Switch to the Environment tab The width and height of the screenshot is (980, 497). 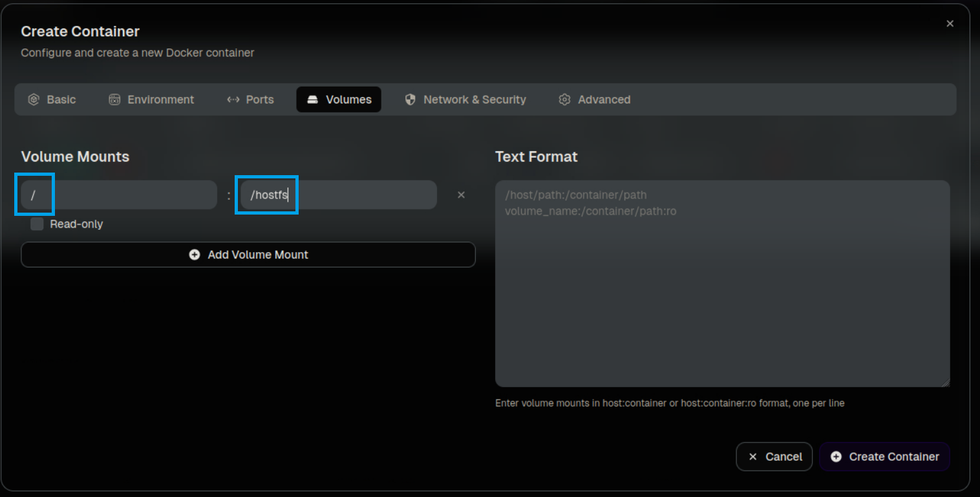151,100
